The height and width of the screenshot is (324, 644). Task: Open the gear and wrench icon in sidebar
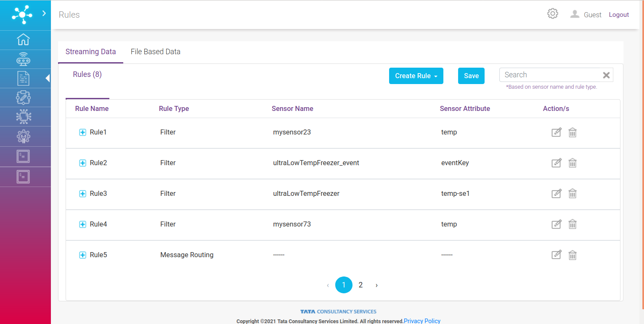tap(23, 137)
